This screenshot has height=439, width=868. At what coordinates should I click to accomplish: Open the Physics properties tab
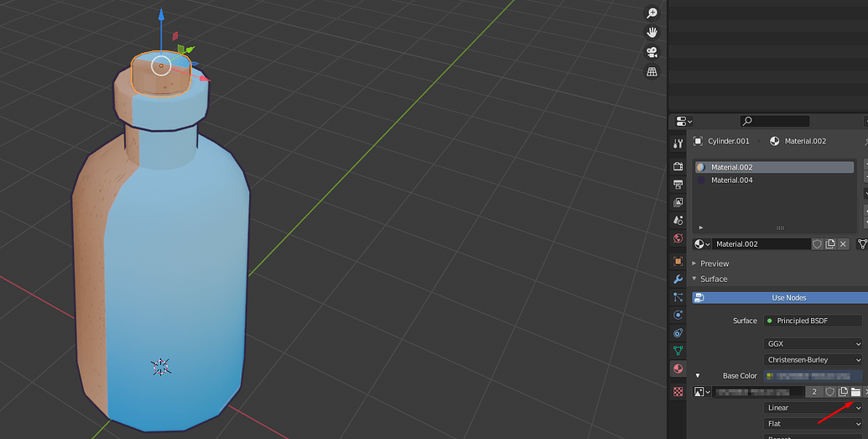click(x=678, y=315)
